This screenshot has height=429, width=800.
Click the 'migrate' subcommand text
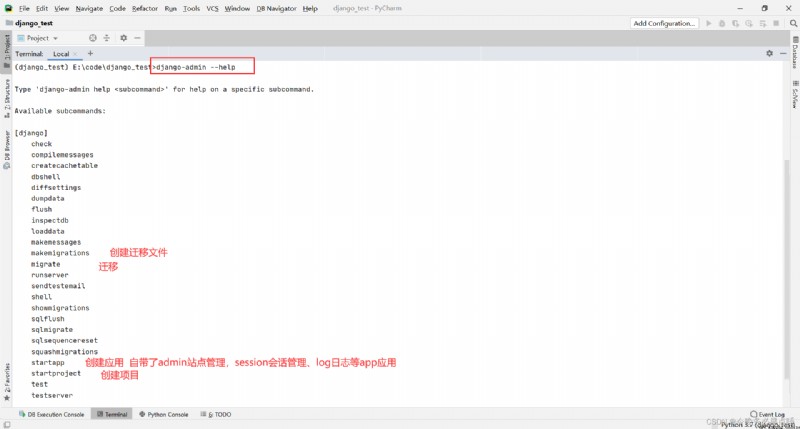click(x=45, y=264)
